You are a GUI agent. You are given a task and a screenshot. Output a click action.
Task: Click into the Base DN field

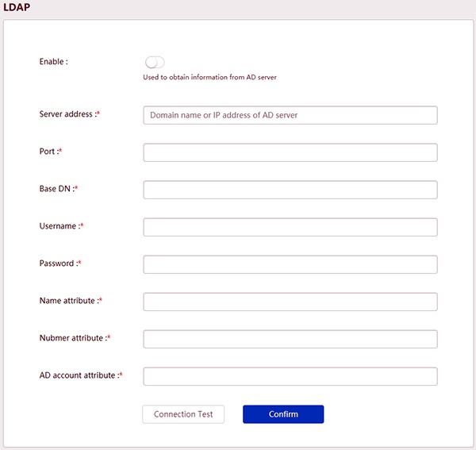coord(290,190)
